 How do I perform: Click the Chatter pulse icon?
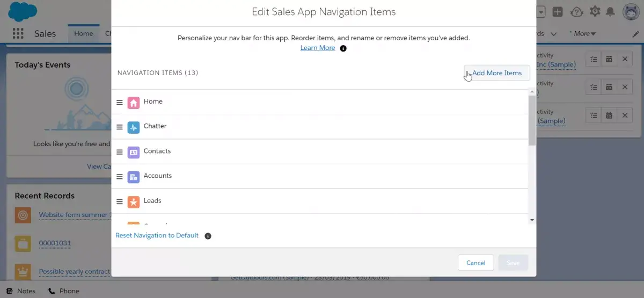[134, 127]
